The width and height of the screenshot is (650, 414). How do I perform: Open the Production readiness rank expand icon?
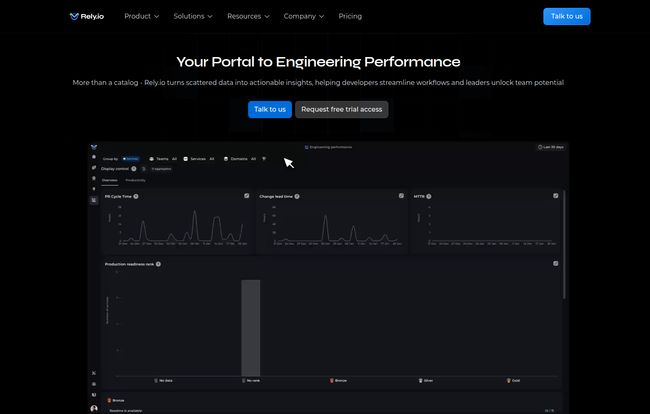pos(555,264)
